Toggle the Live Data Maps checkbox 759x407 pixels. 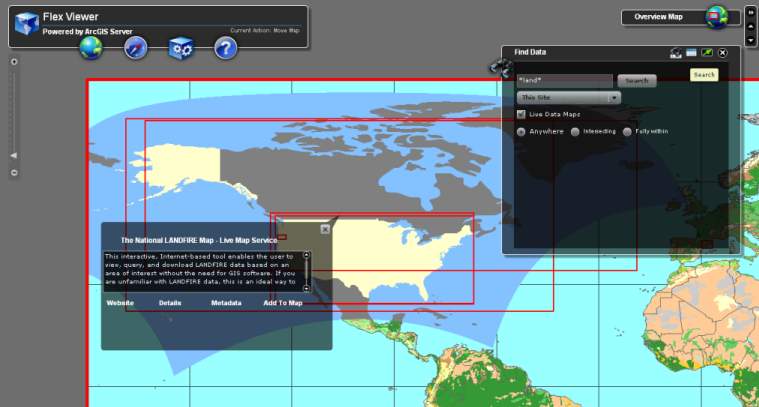[521, 115]
